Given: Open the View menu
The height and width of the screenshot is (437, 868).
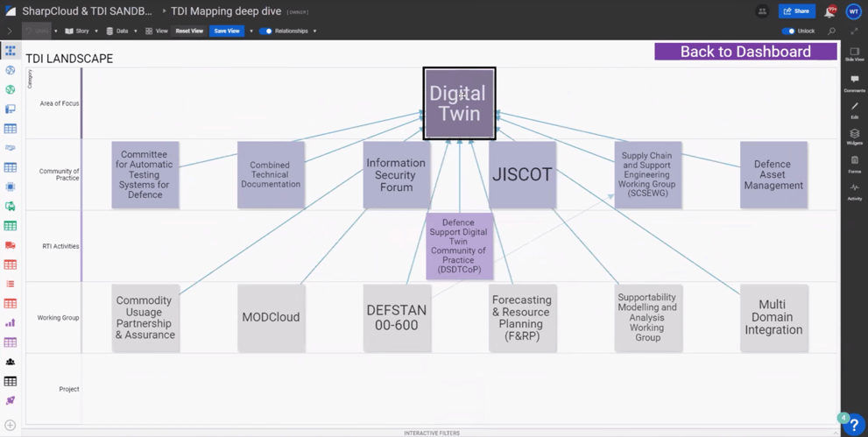Looking at the screenshot, I should pos(157,32).
